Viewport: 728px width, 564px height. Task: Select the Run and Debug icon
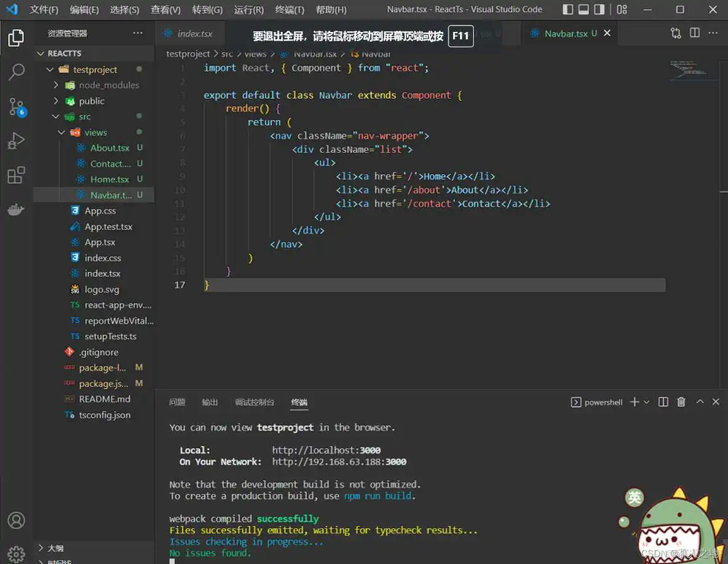[x=16, y=139]
